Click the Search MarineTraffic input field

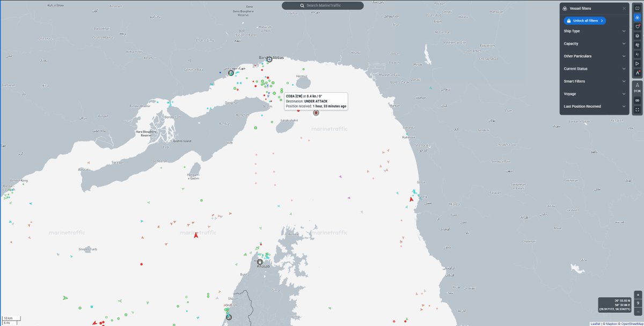pos(323,5)
